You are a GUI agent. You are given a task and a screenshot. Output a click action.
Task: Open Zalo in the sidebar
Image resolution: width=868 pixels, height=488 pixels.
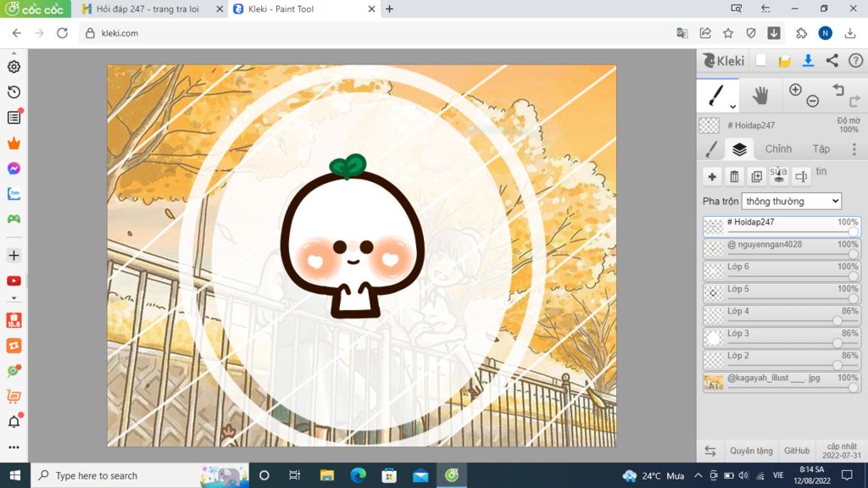pyautogui.click(x=14, y=194)
